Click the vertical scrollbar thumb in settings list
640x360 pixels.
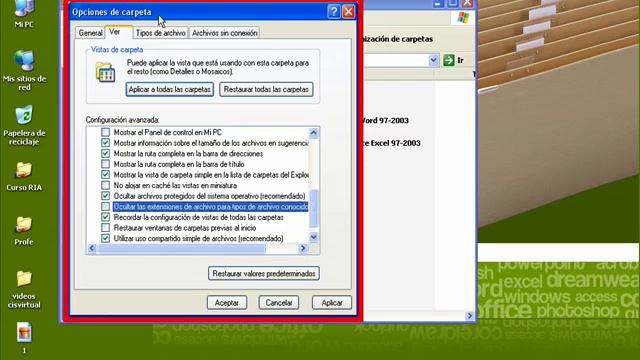coord(313,208)
